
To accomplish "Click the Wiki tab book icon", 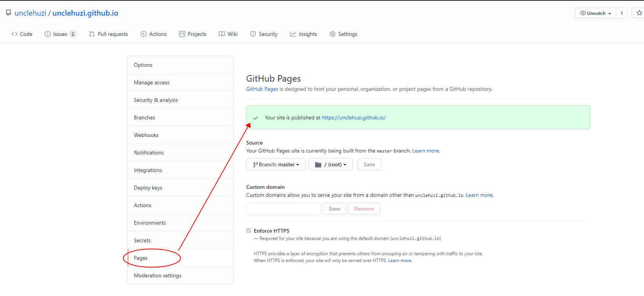I will [x=222, y=34].
